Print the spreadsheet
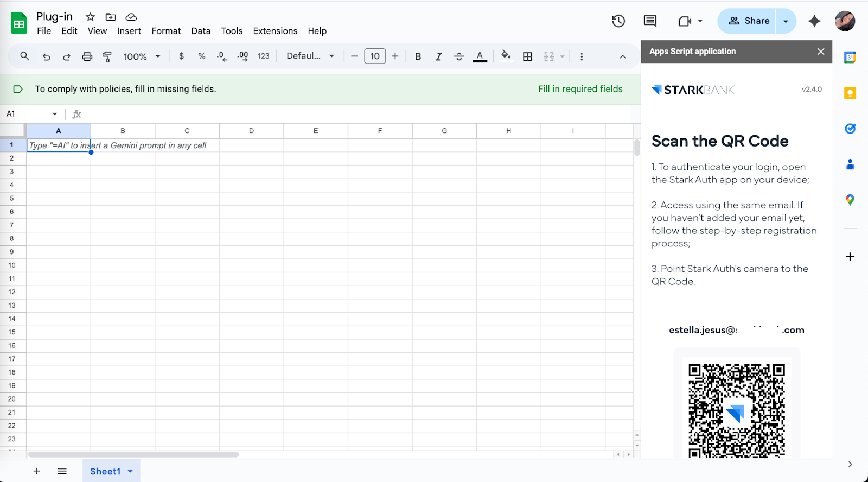Viewport: 868px width, 482px height. [87, 56]
